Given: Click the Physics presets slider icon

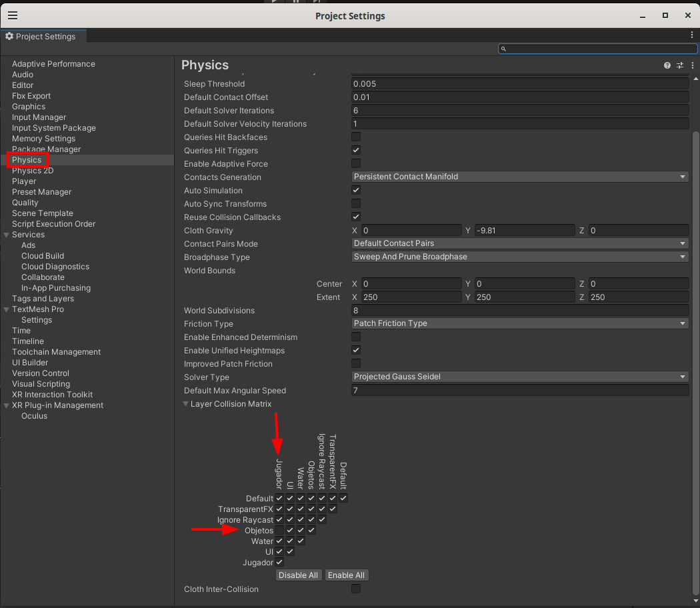Looking at the screenshot, I should coord(680,65).
